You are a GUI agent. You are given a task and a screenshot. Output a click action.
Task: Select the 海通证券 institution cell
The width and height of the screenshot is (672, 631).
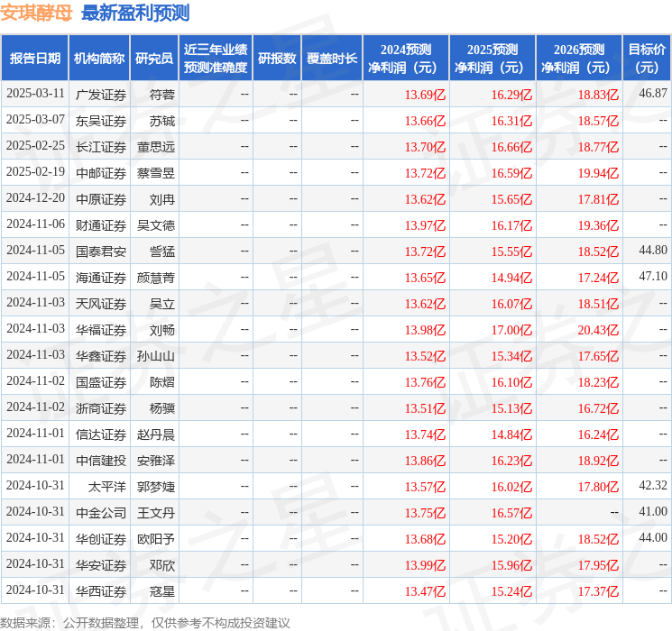(x=101, y=278)
